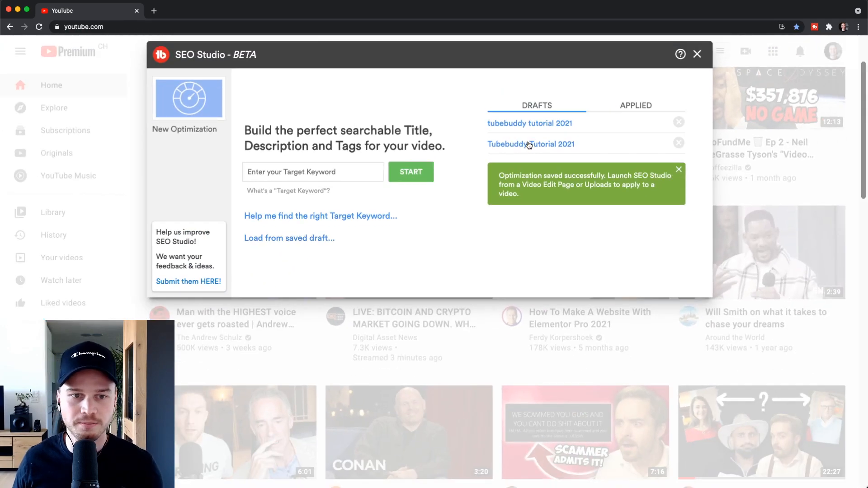Screen dimensions: 868x488
Task: Click the green START button
Action: [411, 172]
